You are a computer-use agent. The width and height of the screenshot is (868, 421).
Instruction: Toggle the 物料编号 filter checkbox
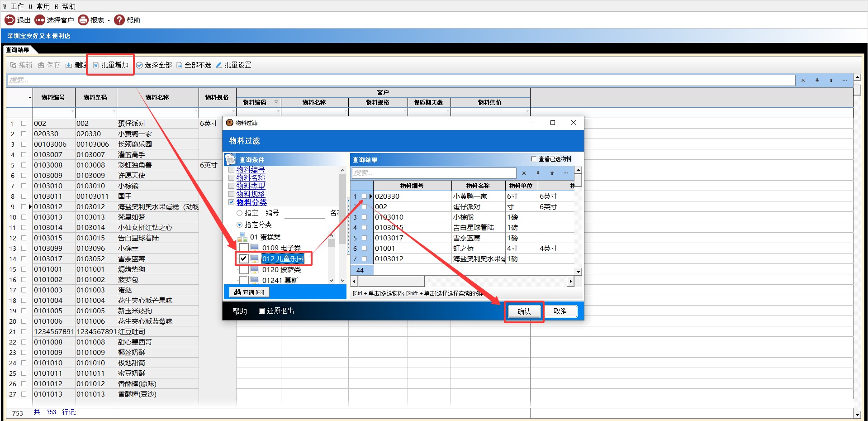(x=231, y=170)
